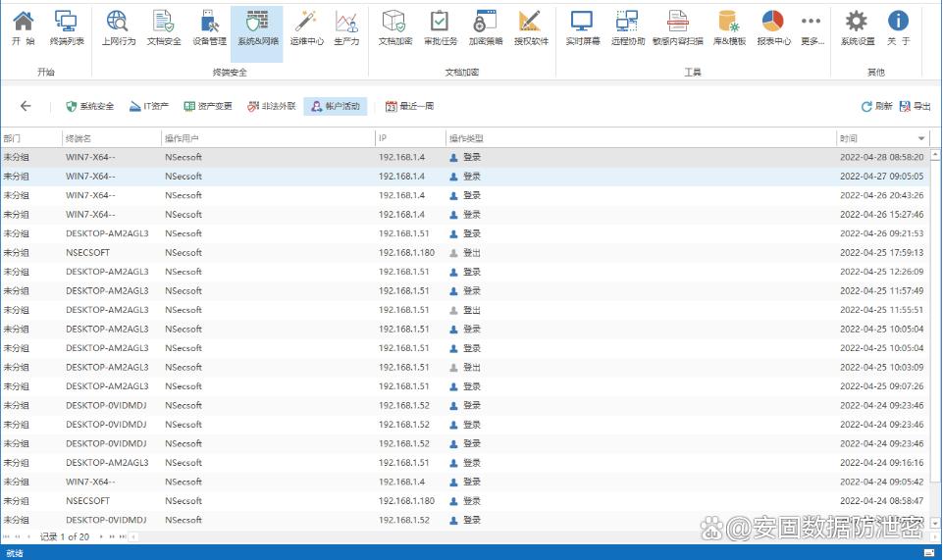Open 远程协助 (remote assistance) tool

(x=626, y=27)
